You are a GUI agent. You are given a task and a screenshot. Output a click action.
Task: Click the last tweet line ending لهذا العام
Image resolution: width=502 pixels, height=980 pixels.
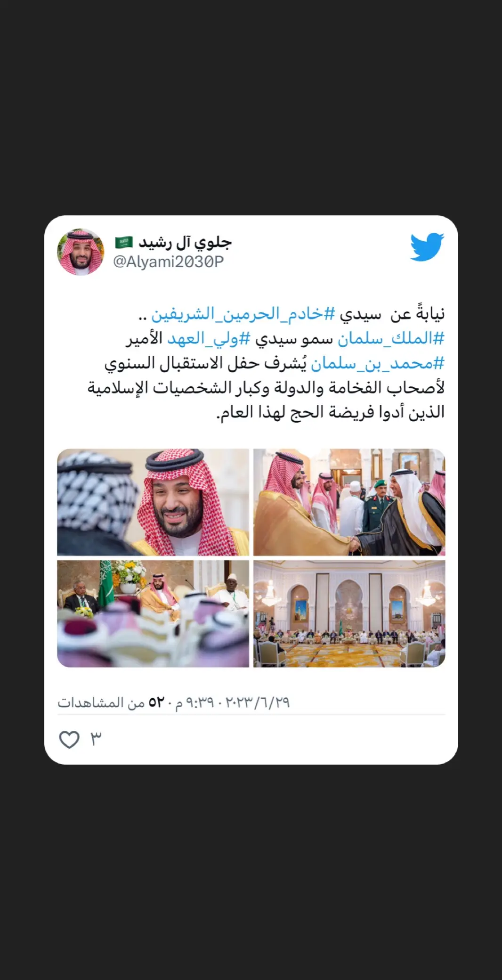click(x=331, y=412)
